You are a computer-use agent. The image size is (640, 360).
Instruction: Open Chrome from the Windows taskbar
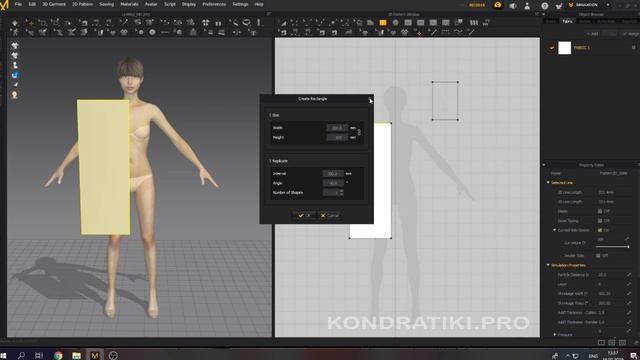[58, 355]
